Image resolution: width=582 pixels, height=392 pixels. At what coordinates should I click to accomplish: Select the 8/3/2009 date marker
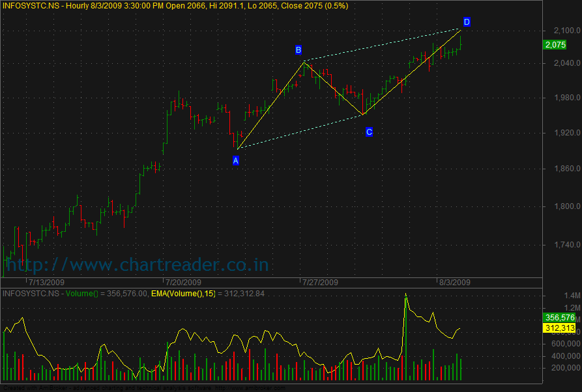[454, 283]
